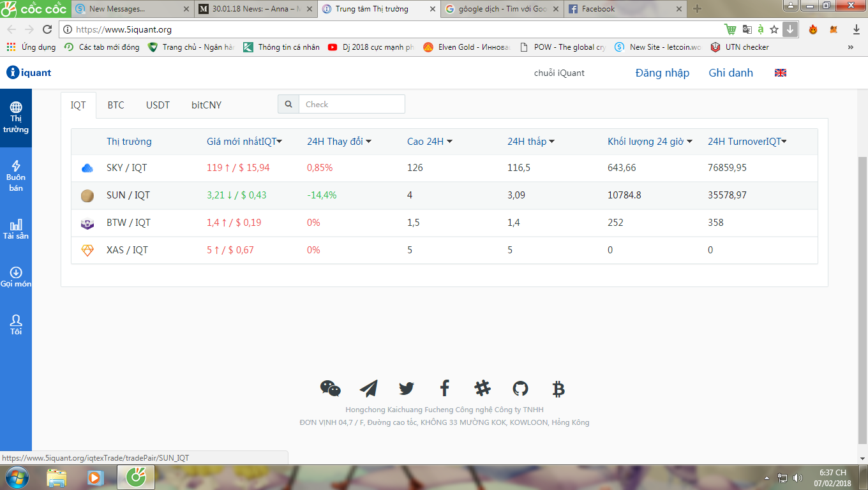This screenshot has height=490, width=868.
Task: Open the media player taskbar icon
Action: point(95,477)
